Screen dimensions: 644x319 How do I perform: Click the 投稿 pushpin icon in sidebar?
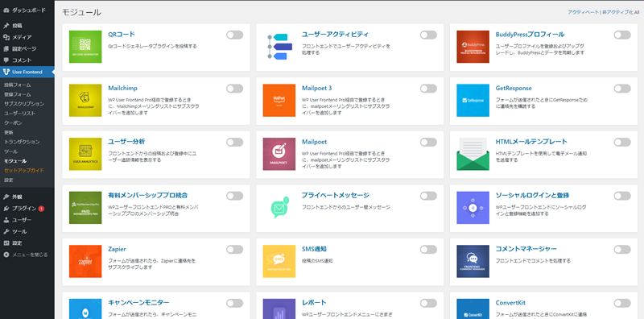(6, 26)
